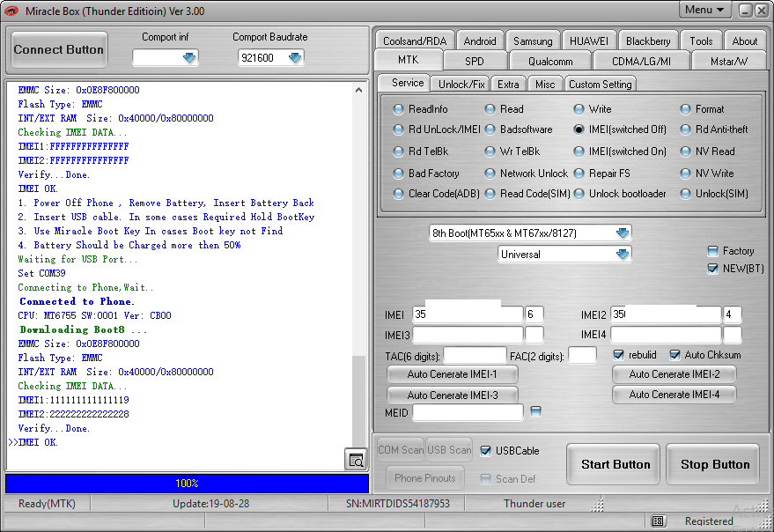
Task: Click the Connect Button
Action: (59, 49)
